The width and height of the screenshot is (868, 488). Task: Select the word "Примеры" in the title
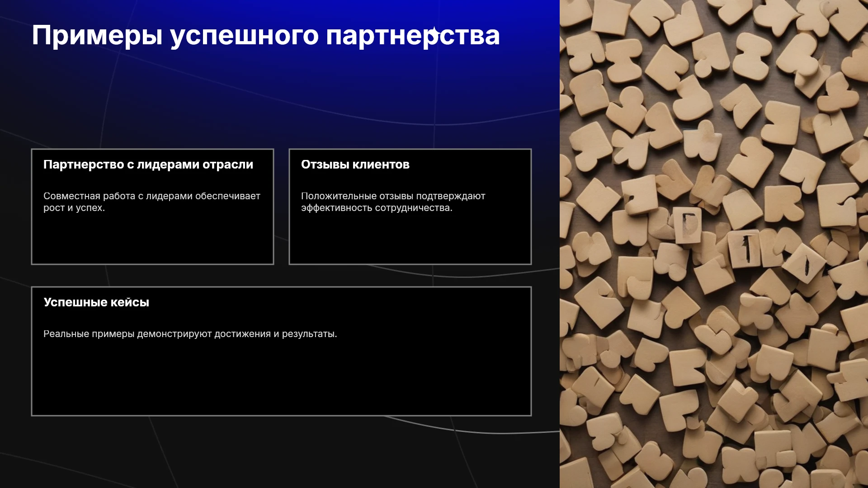coord(97,36)
